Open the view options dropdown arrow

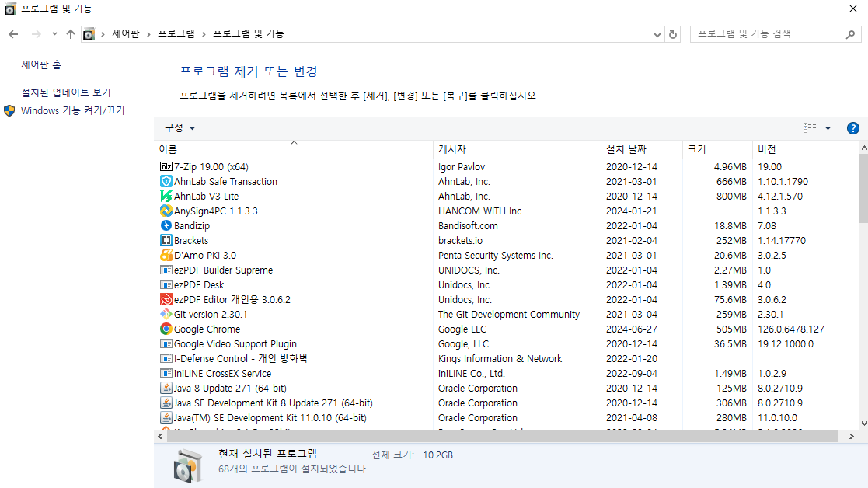click(828, 128)
